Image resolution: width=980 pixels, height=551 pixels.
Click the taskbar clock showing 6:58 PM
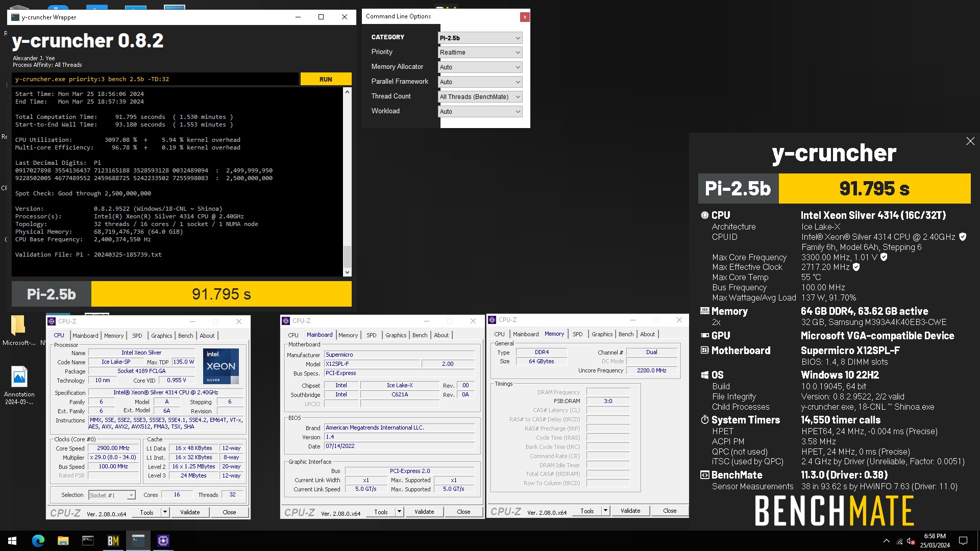[935, 541]
